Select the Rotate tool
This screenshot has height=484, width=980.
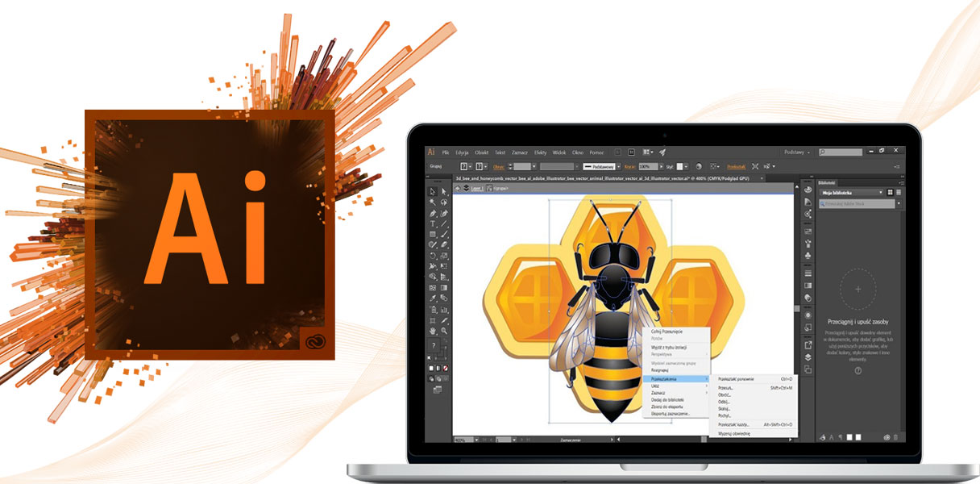(433, 255)
